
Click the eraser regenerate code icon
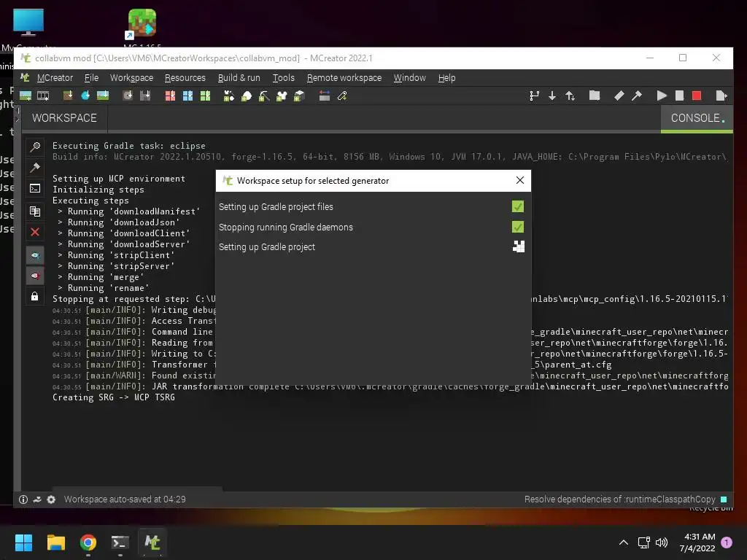click(x=619, y=96)
